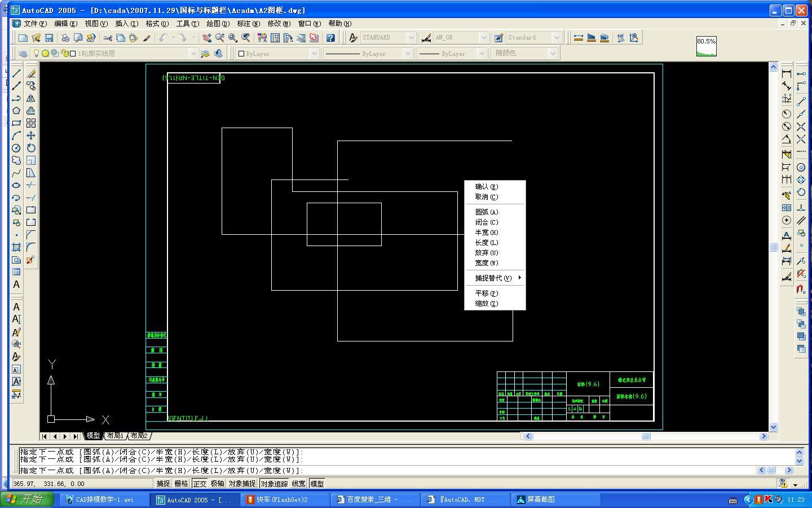
Task: Cut selection to clipboard
Action: click(x=108, y=38)
